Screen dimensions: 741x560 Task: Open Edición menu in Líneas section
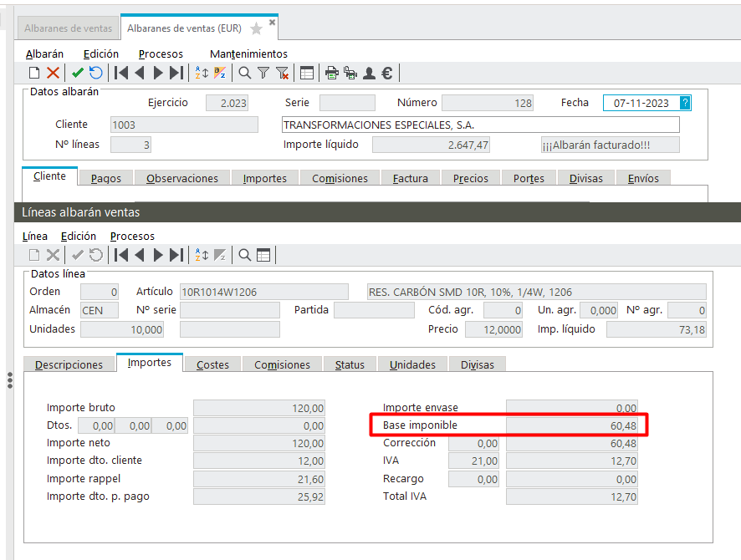tap(79, 236)
